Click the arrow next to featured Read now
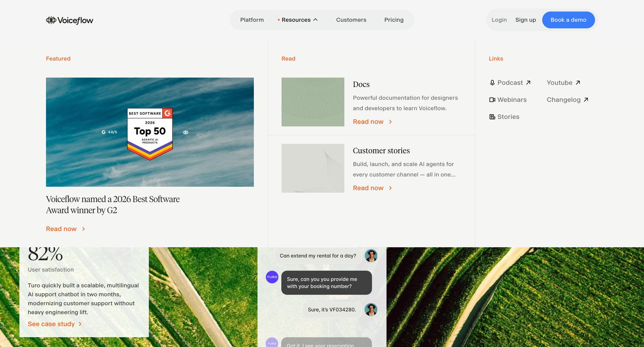 click(83, 229)
